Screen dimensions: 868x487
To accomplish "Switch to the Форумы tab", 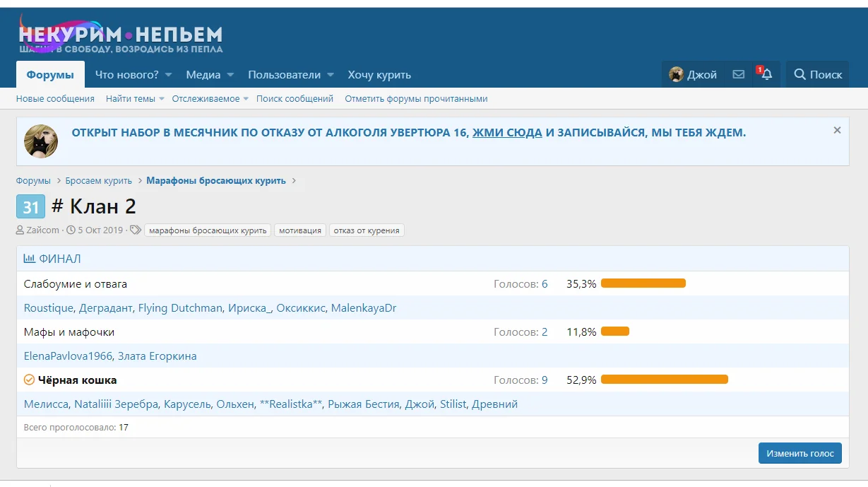I will (x=50, y=75).
